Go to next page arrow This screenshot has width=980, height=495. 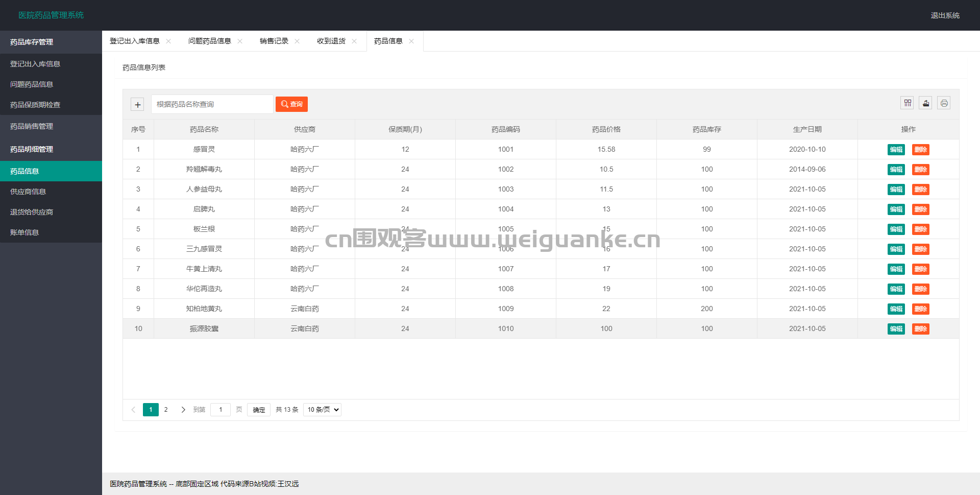183,410
